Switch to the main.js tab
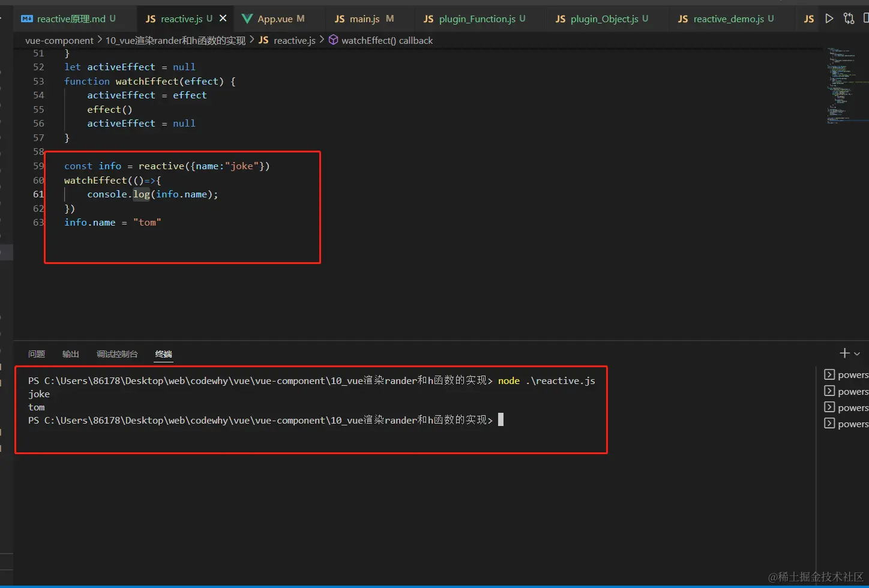 364,19
